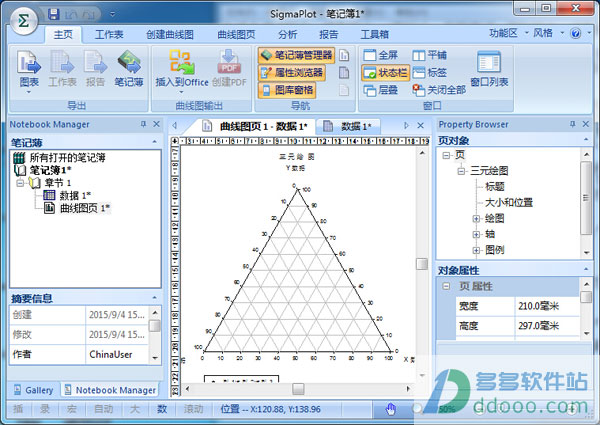600x425 pixels.
Task: Export 图表 graph icon in ribbon
Action: click(29, 69)
